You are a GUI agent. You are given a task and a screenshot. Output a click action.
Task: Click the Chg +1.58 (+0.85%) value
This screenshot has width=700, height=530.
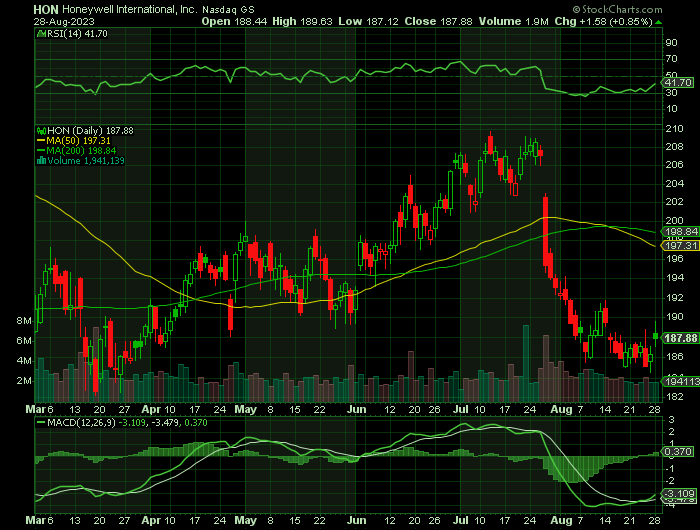tap(604, 21)
